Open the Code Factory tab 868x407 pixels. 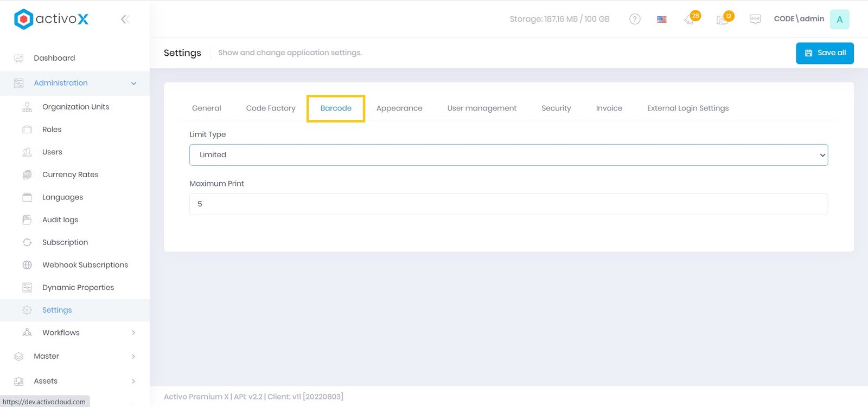pos(271,108)
